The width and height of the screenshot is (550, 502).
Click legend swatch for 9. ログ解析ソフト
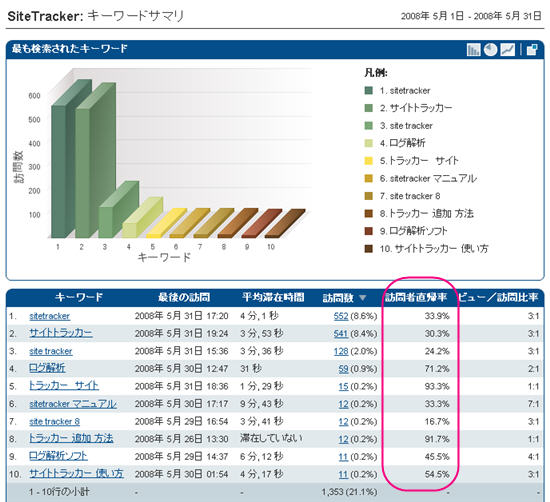(x=368, y=231)
